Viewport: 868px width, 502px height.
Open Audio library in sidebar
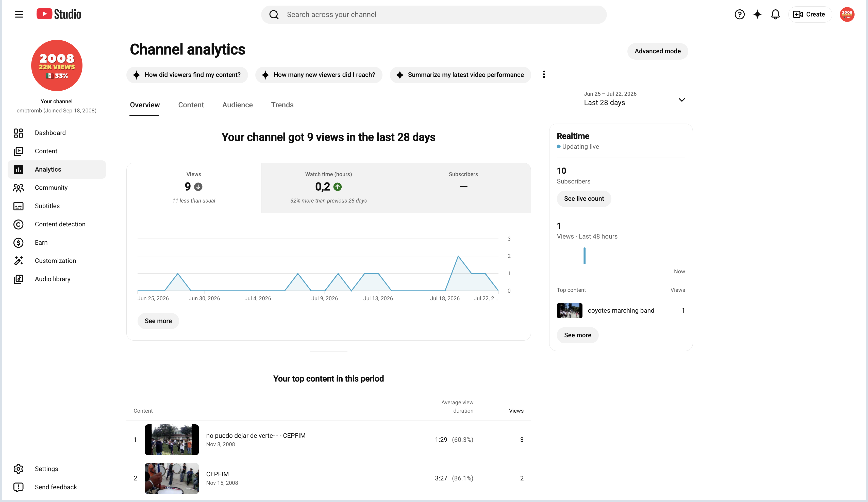tap(57, 279)
